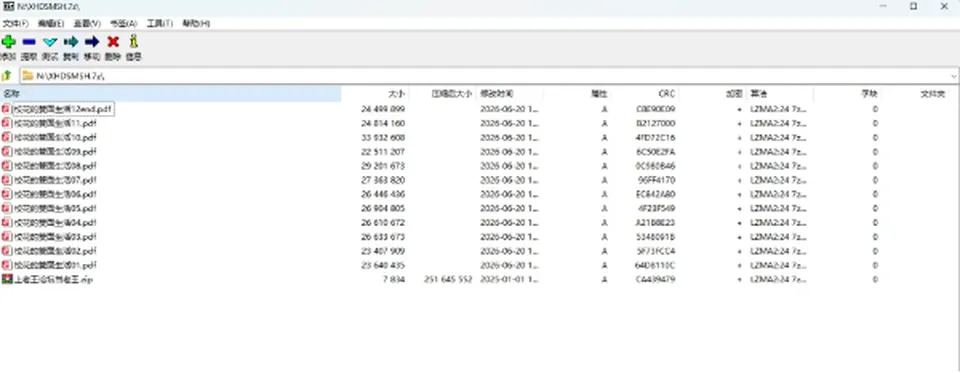This screenshot has width=960, height=373.
Task: Click the blue minus Extract toolbar icon
Action: tap(29, 42)
